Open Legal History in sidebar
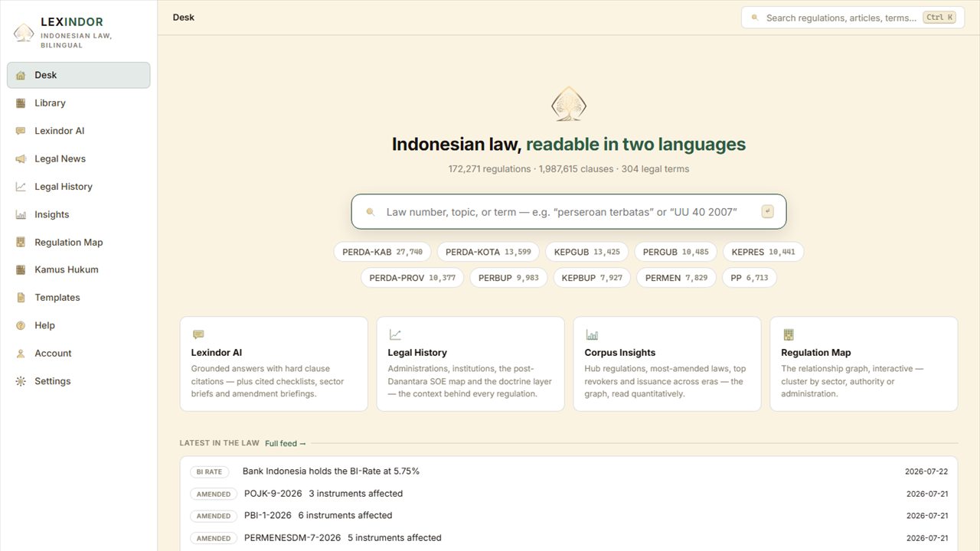 pyautogui.click(x=78, y=187)
